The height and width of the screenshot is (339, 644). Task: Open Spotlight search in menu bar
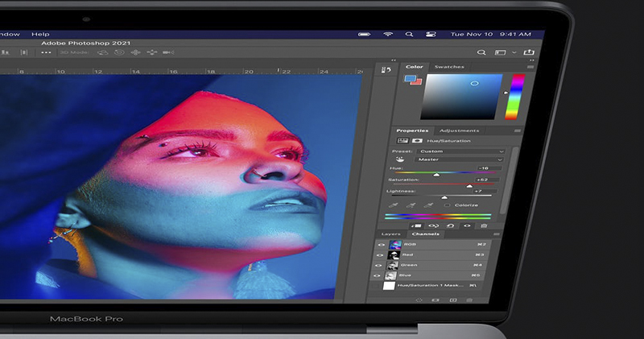pos(409,34)
